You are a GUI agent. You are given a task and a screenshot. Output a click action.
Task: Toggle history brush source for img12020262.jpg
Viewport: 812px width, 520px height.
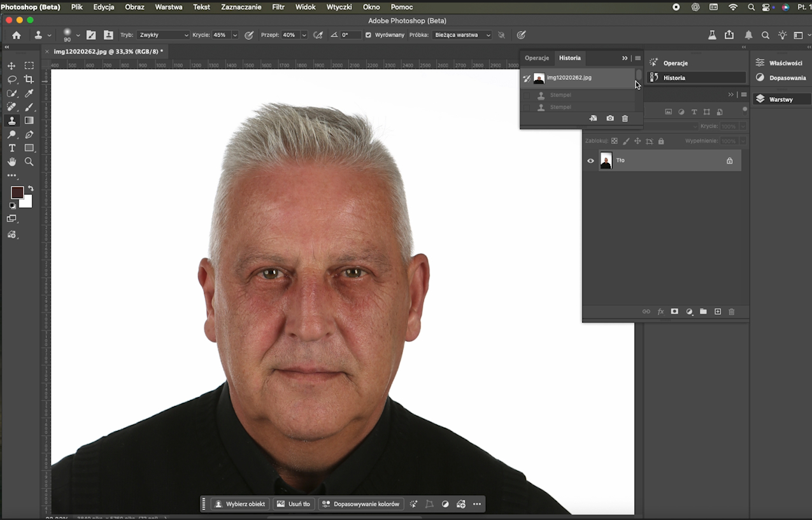click(x=527, y=78)
